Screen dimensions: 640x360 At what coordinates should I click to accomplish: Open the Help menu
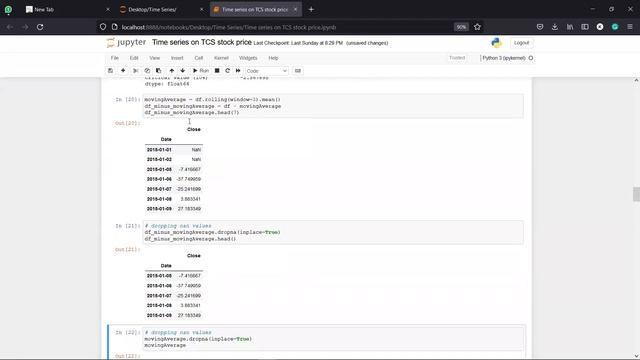coord(273,58)
